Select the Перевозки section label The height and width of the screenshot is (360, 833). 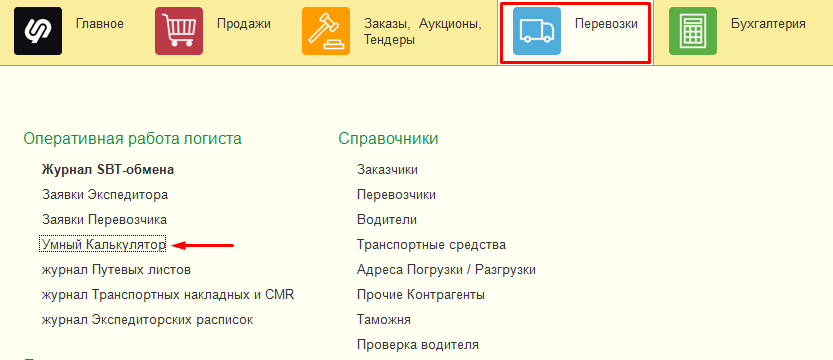click(606, 23)
